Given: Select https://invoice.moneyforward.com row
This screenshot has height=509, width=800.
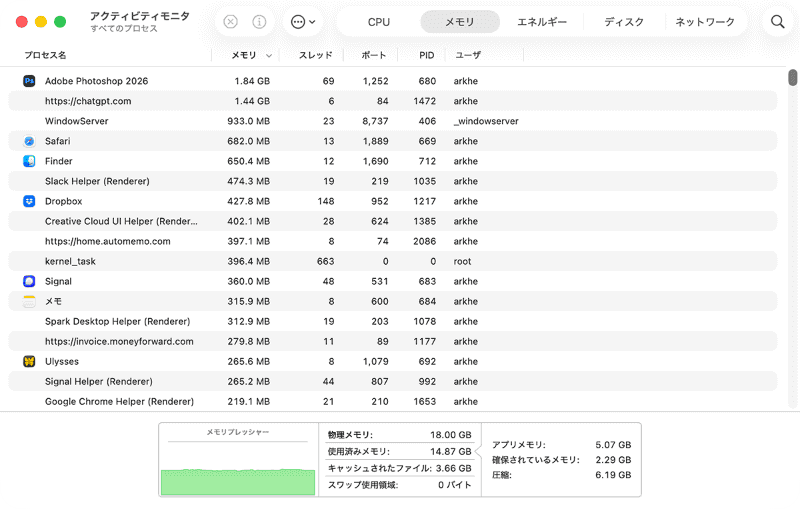Looking at the screenshot, I should click(x=393, y=341).
